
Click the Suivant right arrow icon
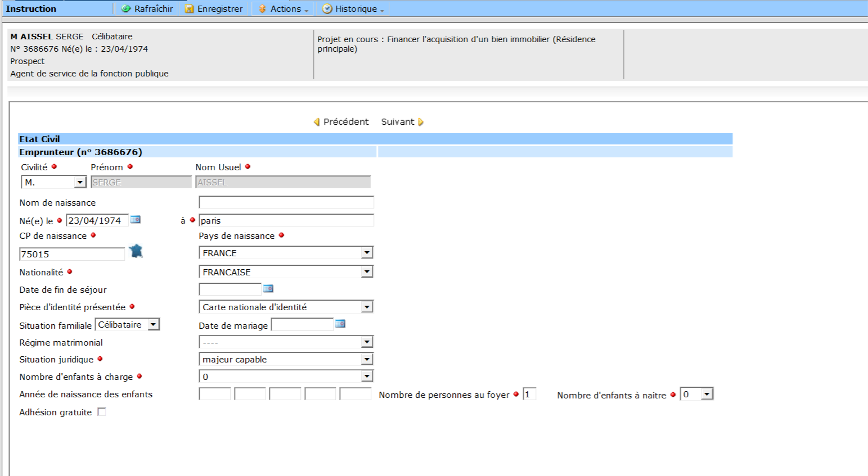421,122
